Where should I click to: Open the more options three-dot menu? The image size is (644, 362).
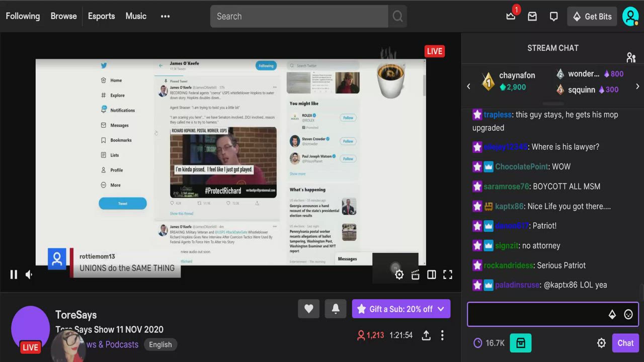(442, 335)
